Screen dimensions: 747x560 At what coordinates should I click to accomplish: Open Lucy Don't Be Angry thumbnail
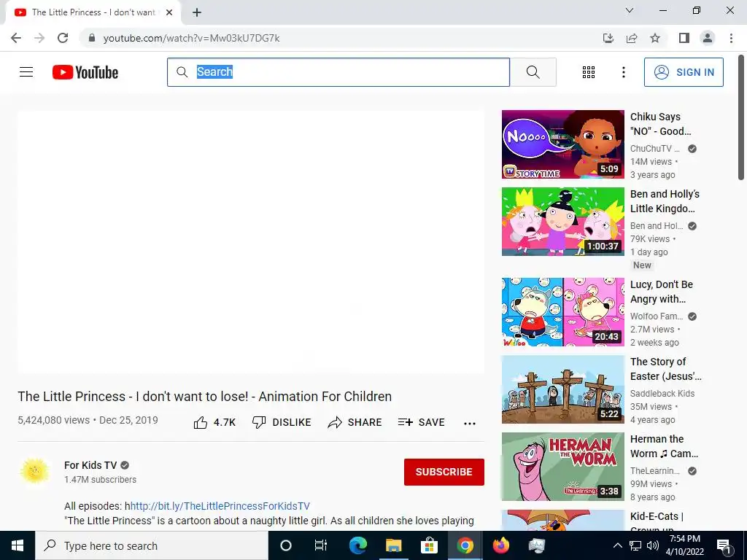562,312
